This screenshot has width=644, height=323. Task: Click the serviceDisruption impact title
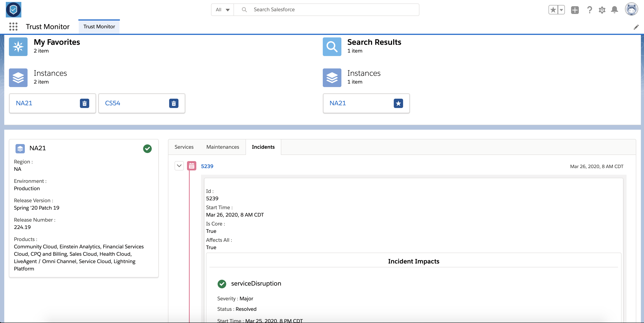[256, 283]
